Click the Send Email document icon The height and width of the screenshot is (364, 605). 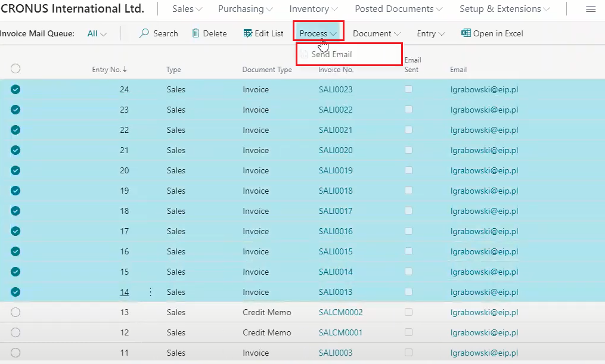tap(305, 54)
